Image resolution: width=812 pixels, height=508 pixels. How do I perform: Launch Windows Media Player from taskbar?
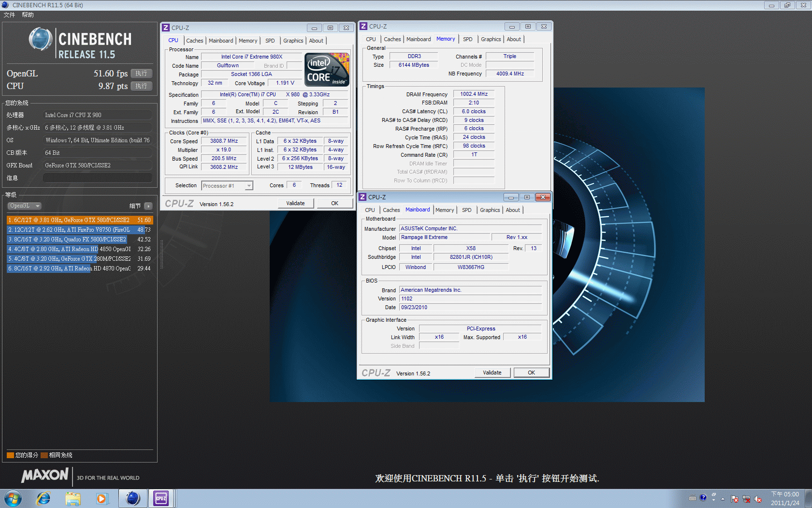tap(102, 498)
